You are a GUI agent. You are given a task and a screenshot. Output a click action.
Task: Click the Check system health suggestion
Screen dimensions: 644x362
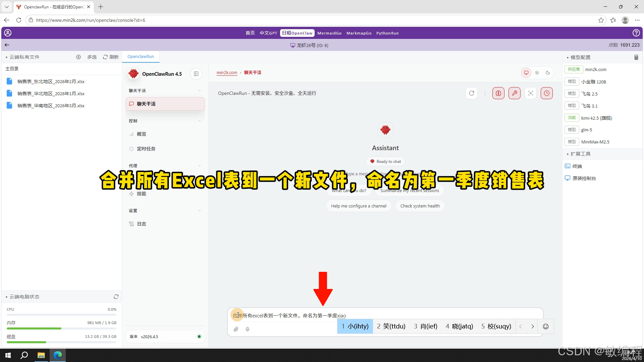[x=420, y=206]
